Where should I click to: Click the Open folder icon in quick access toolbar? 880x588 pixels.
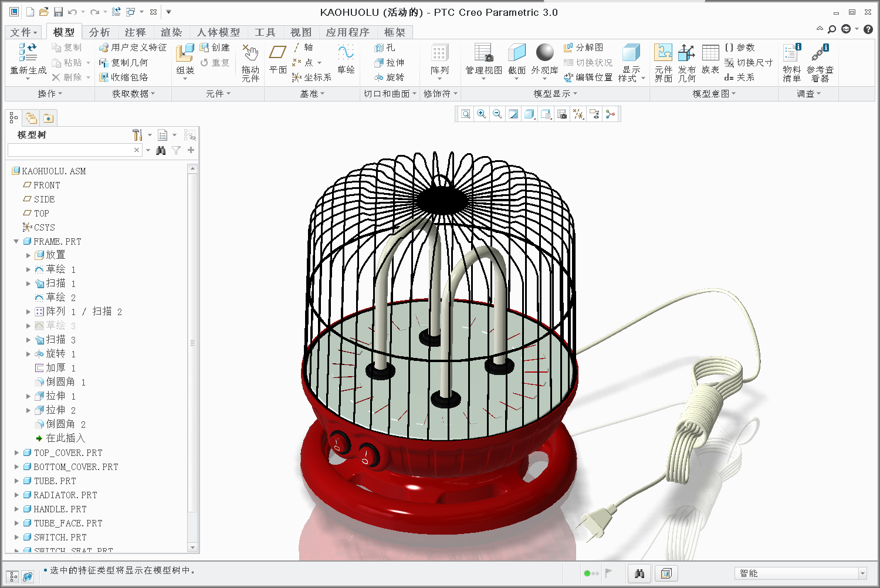tap(44, 12)
